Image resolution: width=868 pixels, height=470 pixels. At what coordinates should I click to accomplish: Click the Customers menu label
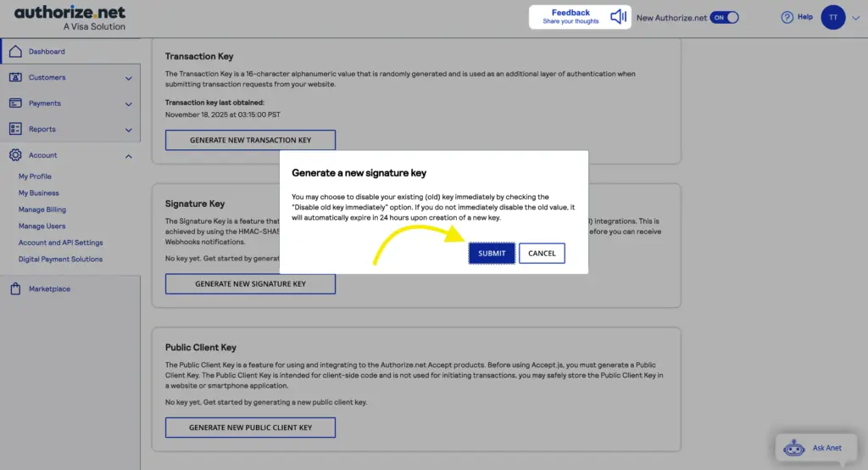[x=47, y=77]
